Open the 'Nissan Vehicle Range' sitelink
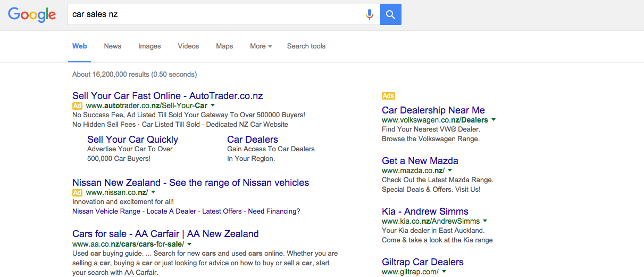This screenshot has height=277, width=644. (x=106, y=211)
